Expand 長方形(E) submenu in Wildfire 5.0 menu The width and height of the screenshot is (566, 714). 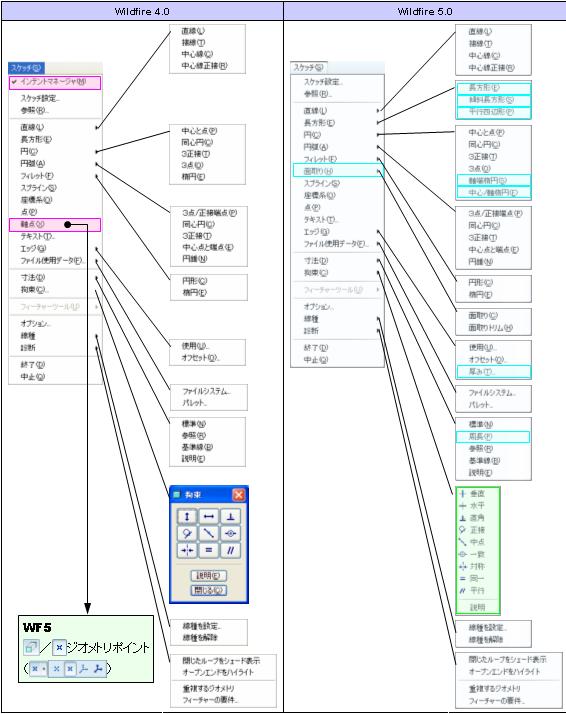point(337,122)
